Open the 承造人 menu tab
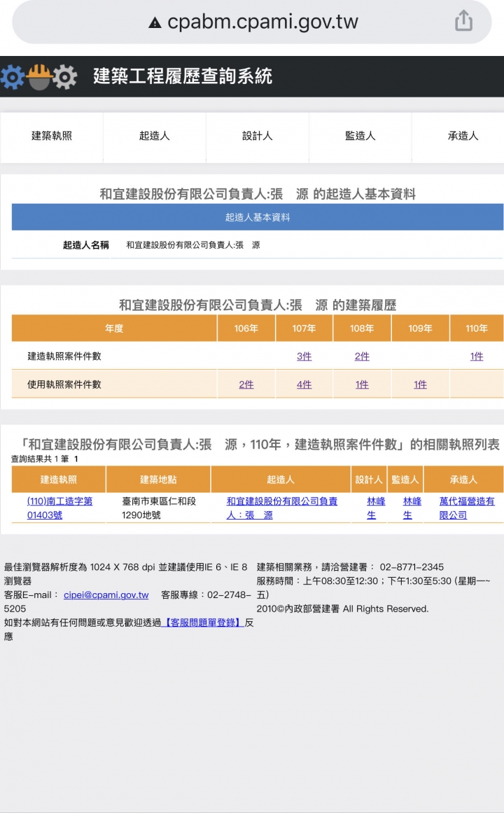 [463, 137]
